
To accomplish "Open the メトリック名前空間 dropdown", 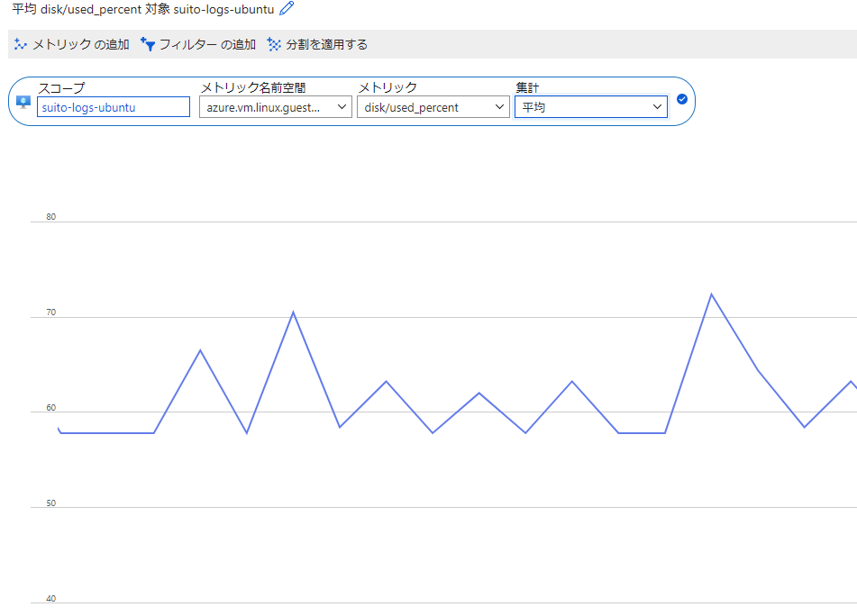I will [x=275, y=107].
